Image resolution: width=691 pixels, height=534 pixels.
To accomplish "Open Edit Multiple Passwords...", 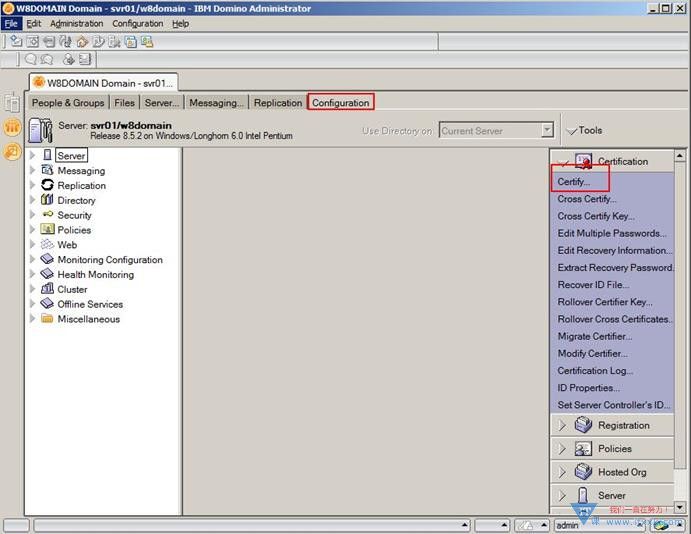I will point(612,233).
